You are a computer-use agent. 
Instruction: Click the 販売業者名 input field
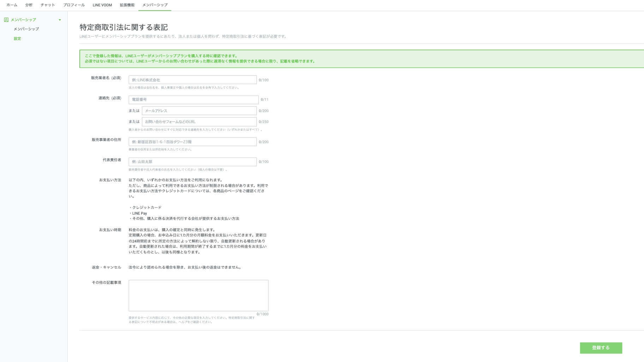(x=192, y=80)
